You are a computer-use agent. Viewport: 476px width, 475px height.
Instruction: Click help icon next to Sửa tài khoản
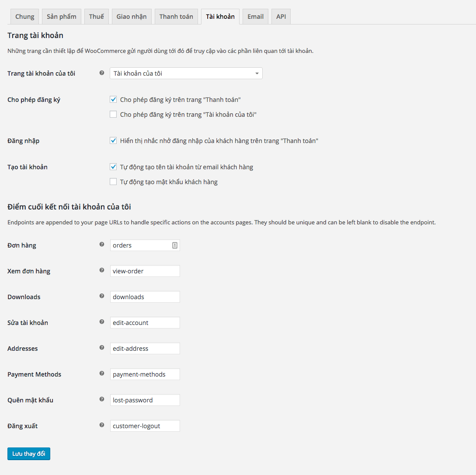102,322
